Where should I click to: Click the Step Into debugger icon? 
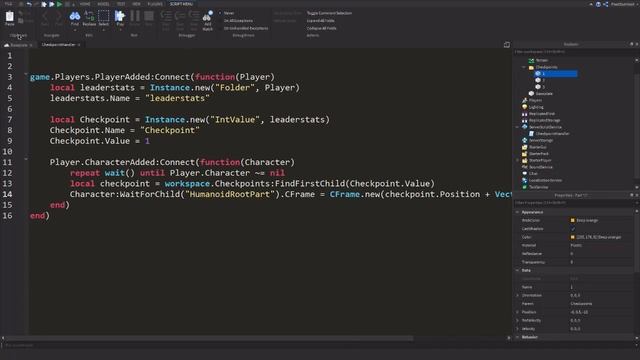pyautogui.click(x=166, y=16)
